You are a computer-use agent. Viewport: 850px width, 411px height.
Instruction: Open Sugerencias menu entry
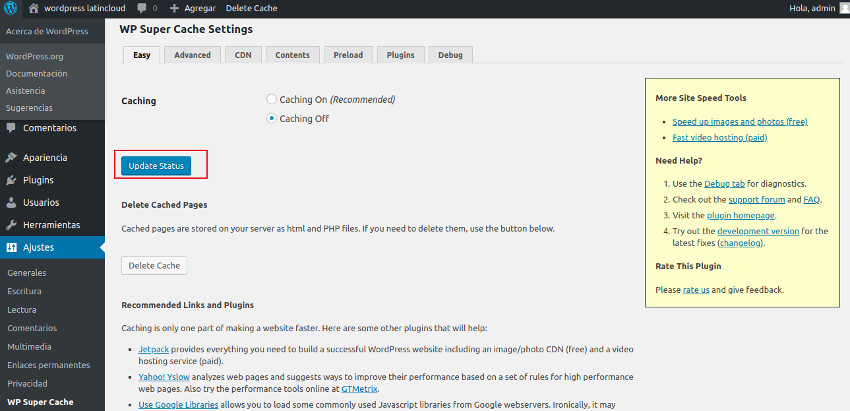29,108
